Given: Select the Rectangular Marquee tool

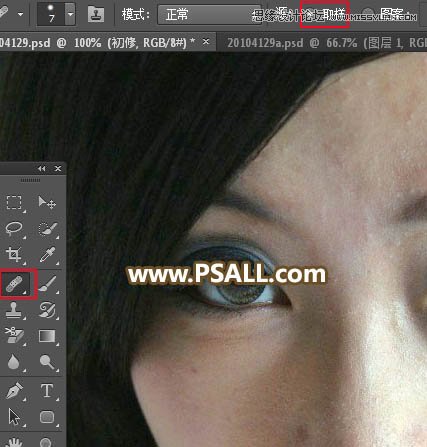Looking at the screenshot, I should 14,202.
